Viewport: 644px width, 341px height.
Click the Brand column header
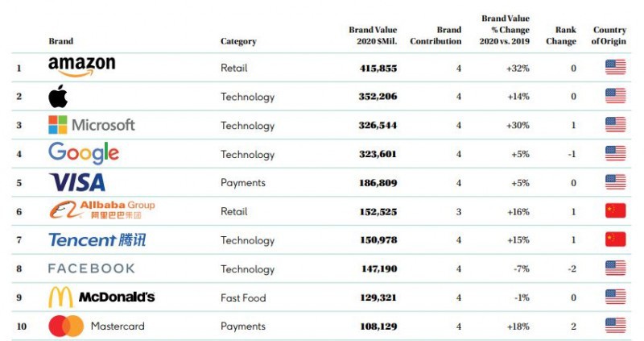(60, 41)
